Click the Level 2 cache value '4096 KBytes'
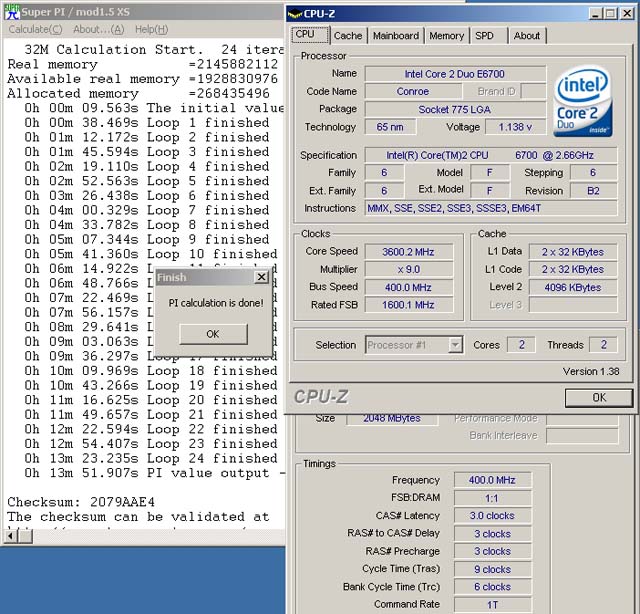This screenshot has width=640, height=614. click(573, 287)
